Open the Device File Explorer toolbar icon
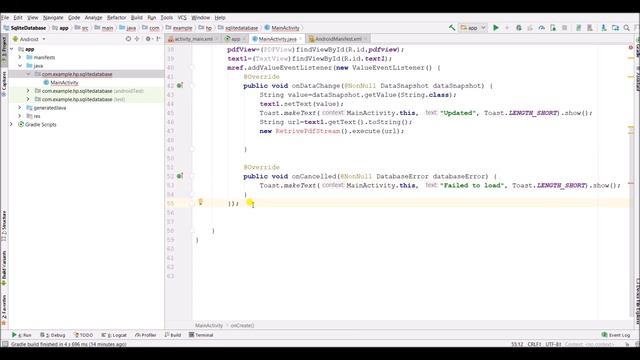 615,28
